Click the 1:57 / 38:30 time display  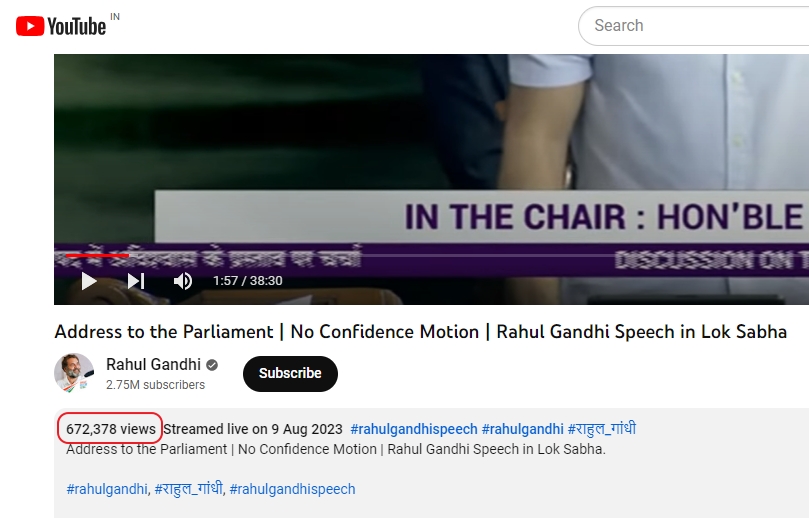coord(248,281)
